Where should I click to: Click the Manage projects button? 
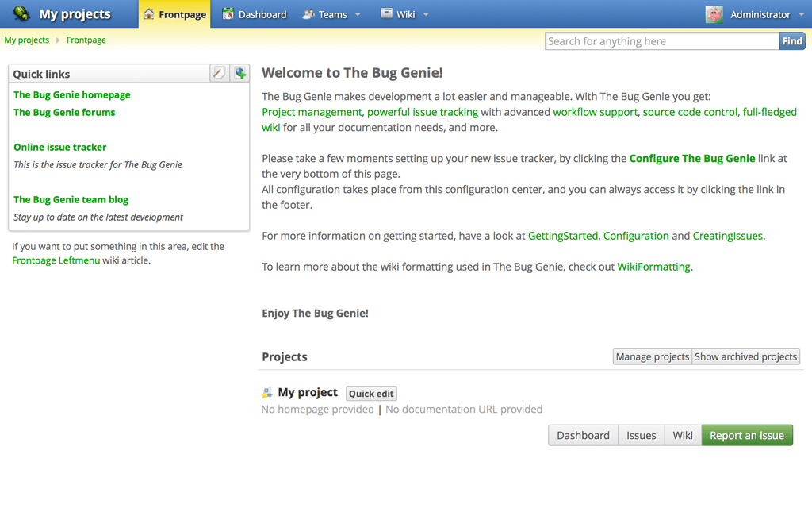[x=652, y=357]
